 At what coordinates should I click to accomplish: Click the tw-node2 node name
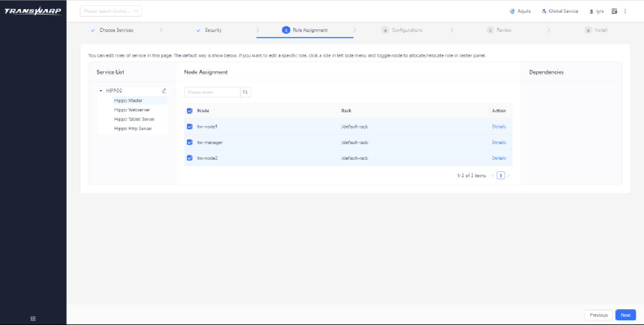coord(207,158)
